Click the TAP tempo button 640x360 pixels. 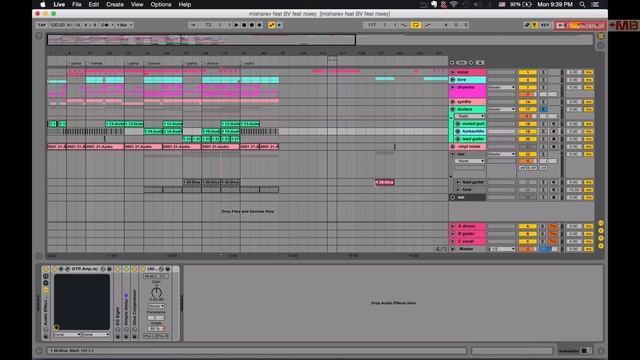coord(42,25)
